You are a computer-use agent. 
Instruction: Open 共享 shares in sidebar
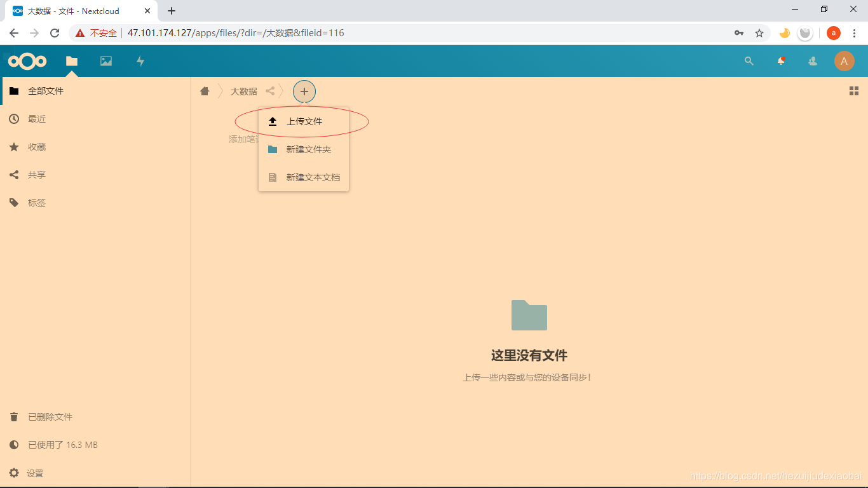pos(95,175)
